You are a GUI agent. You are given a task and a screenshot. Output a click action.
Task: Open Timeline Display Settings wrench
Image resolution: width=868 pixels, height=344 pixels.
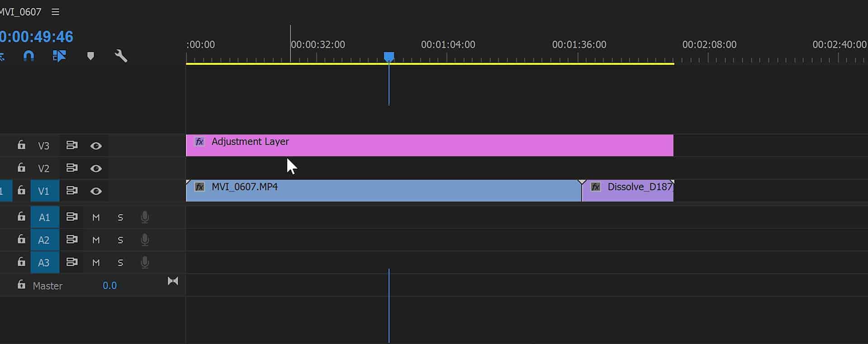(x=121, y=56)
